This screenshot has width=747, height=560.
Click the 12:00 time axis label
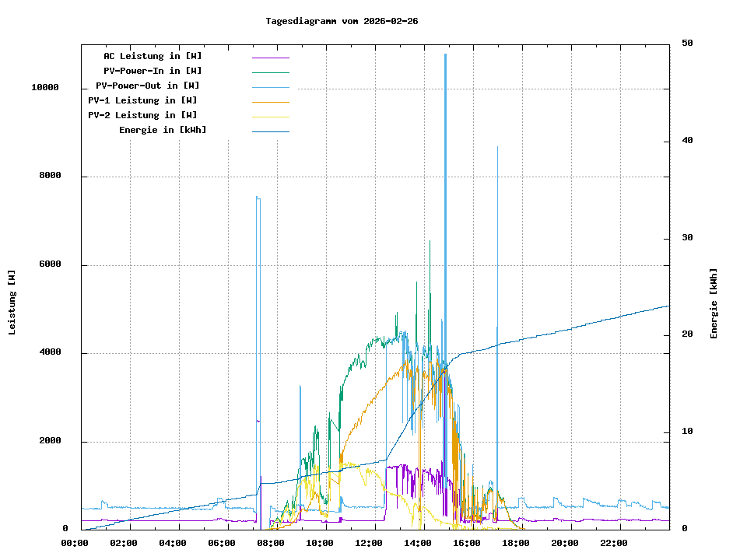pos(368,543)
